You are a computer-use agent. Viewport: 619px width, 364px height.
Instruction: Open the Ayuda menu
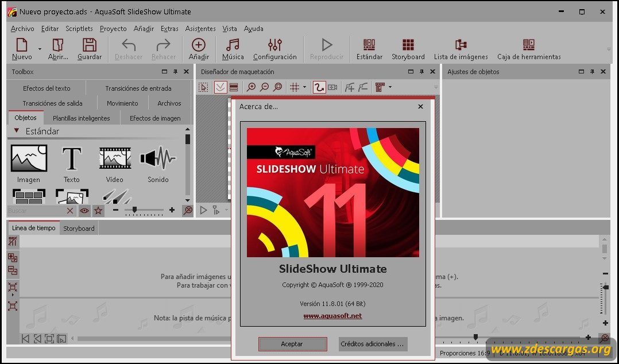pyautogui.click(x=253, y=29)
